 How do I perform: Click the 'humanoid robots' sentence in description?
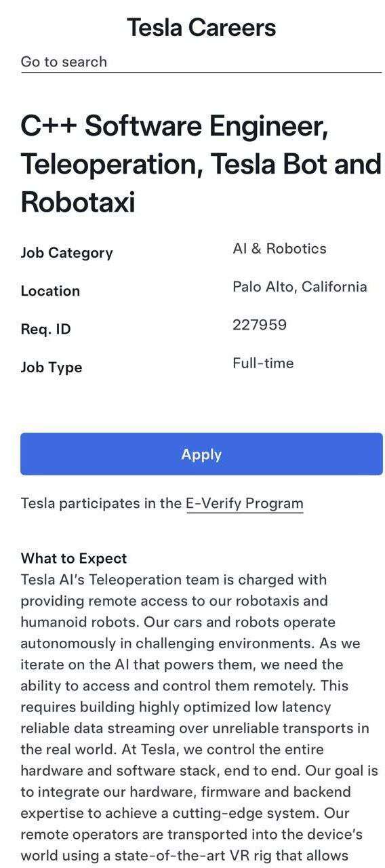coord(178,622)
